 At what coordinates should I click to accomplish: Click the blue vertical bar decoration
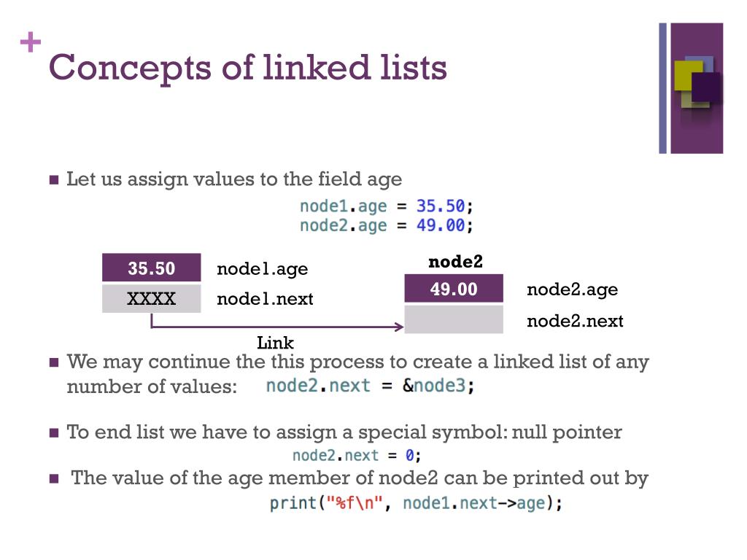[662, 88]
